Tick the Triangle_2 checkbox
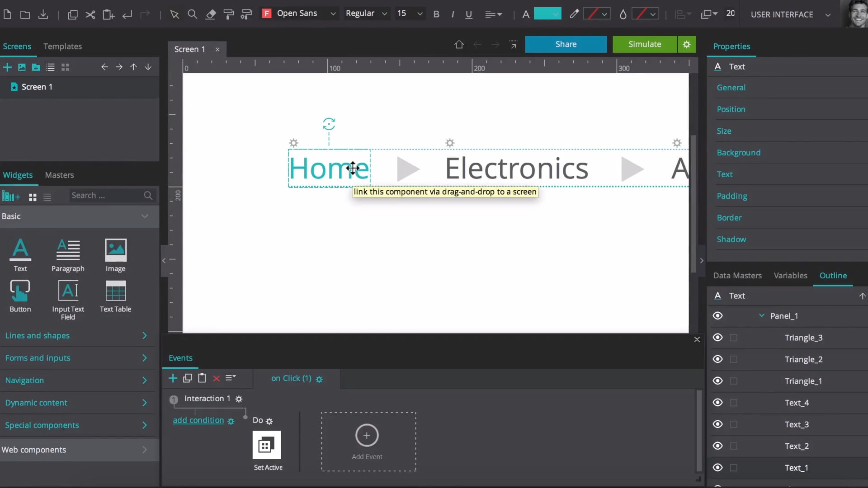The width and height of the screenshot is (868, 488). [734, 360]
